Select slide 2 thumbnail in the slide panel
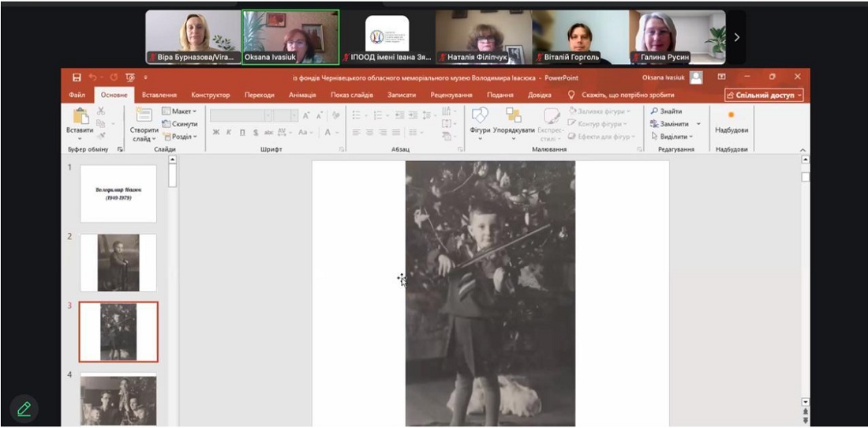Screen dimensions: 868x428 pos(118,263)
